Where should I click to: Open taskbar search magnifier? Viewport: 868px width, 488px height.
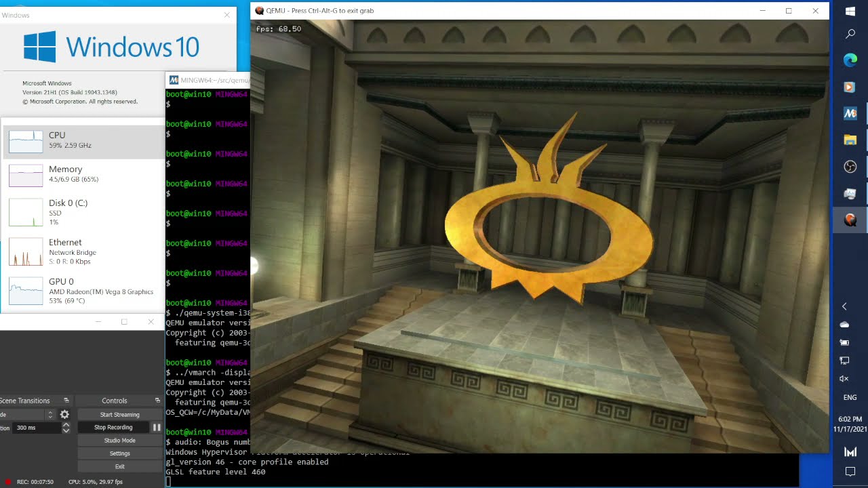[x=850, y=34]
